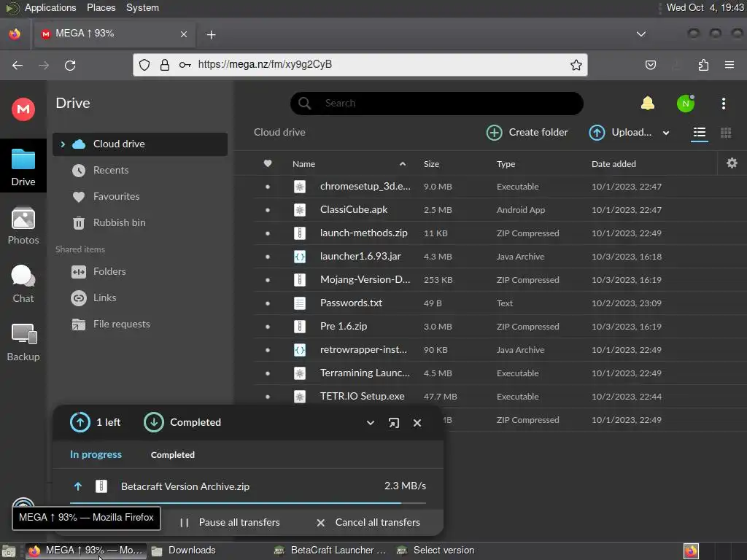
Task: Open shared Folders
Action: click(x=109, y=271)
